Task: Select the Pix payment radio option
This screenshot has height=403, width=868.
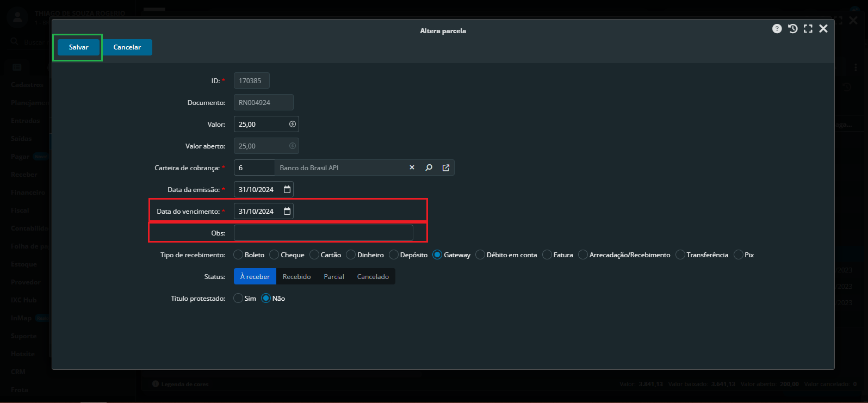Action: tap(739, 255)
